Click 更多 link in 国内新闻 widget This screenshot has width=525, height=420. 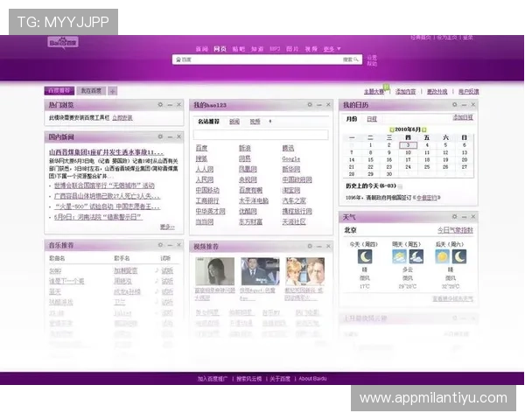point(167,227)
